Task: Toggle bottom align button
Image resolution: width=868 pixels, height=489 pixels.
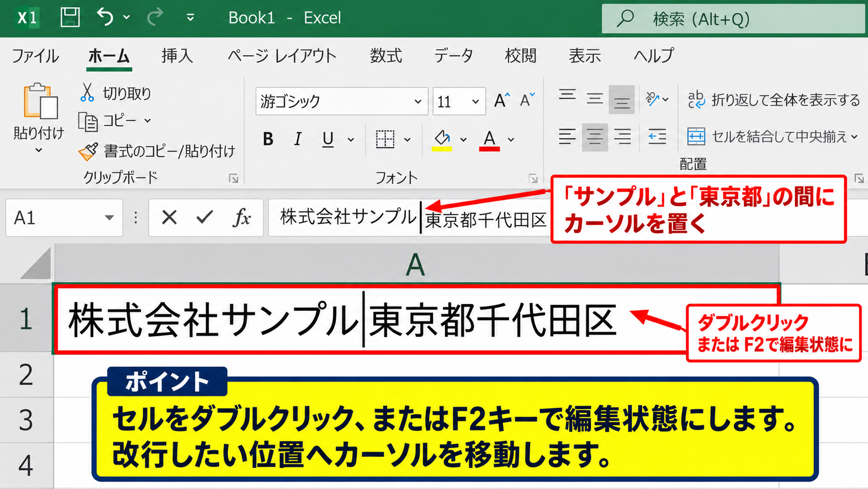Action: [621, 99]
